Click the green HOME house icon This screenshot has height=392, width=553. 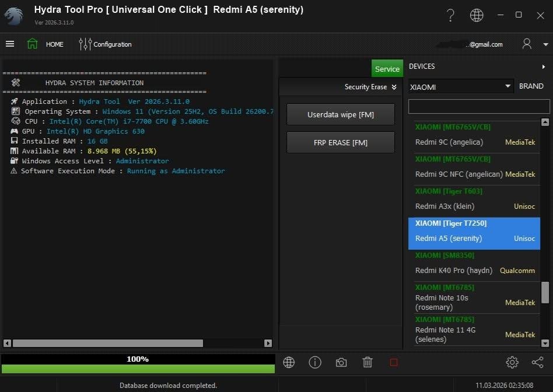(x=32, y=44)
